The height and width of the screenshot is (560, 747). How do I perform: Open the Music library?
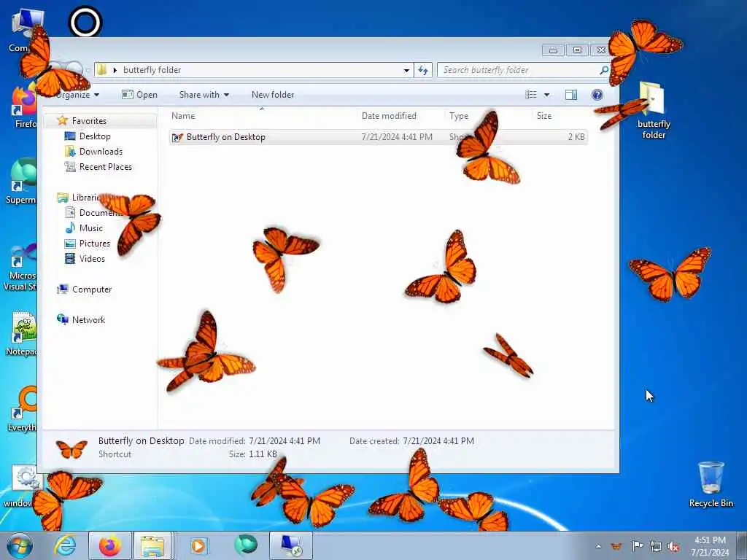point(90,228)
